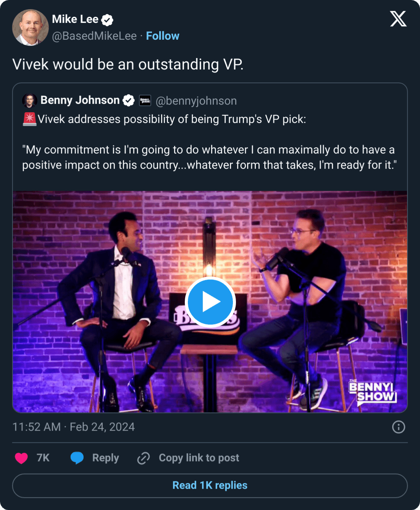Click Mike Lee's verified badge
Viewport: 420px width, 510px height.
[107, 19]
